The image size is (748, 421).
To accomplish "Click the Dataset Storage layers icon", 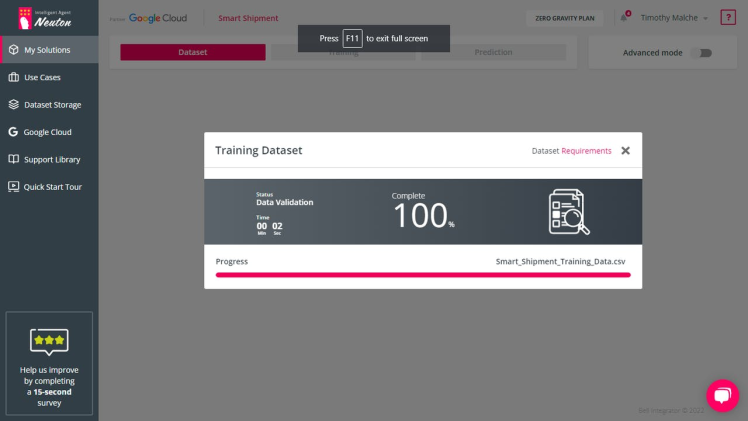I will 13,104.
